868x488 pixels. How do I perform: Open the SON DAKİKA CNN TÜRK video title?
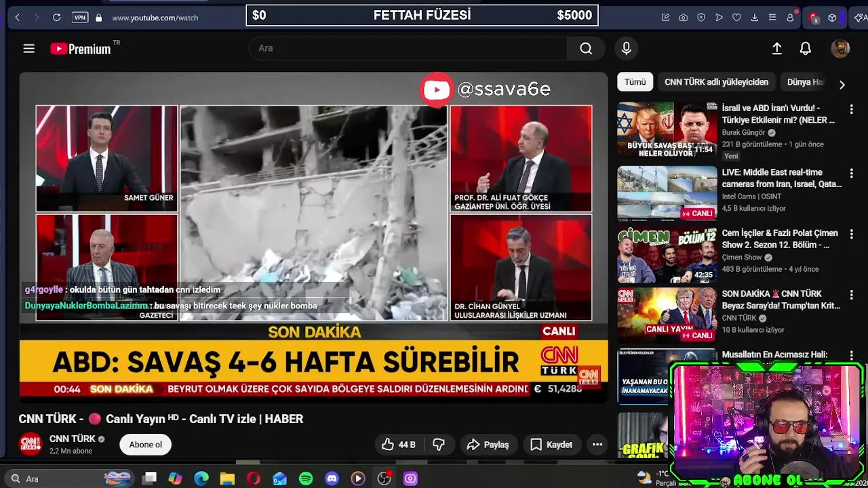point(781,300)
